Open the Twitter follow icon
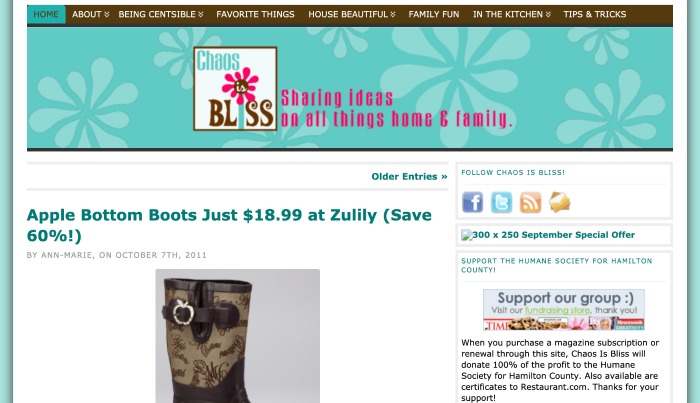 (501, 202)
